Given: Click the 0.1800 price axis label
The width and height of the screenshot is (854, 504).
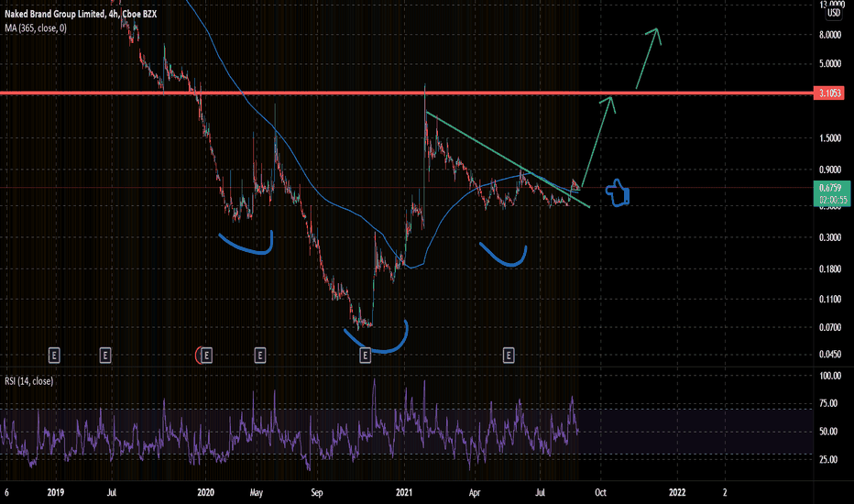Looking at the screenshot, I should click(830, 269).
